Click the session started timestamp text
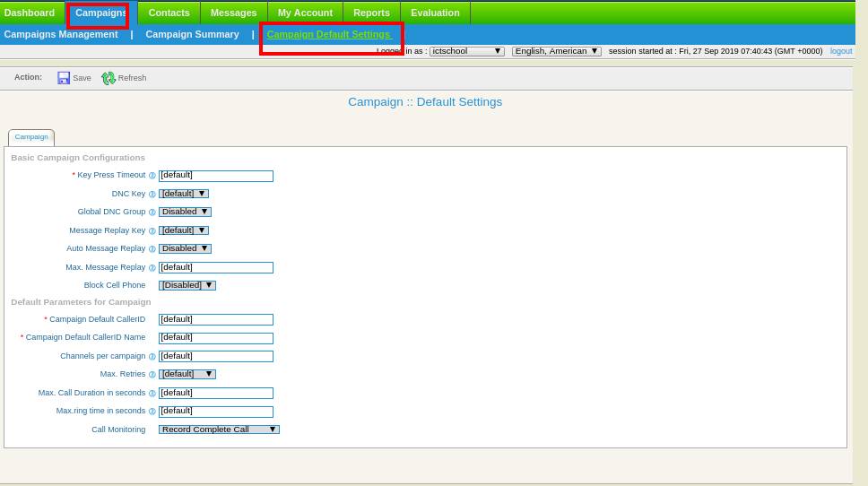Screen dimensions: 868x486 pos(716,51)
